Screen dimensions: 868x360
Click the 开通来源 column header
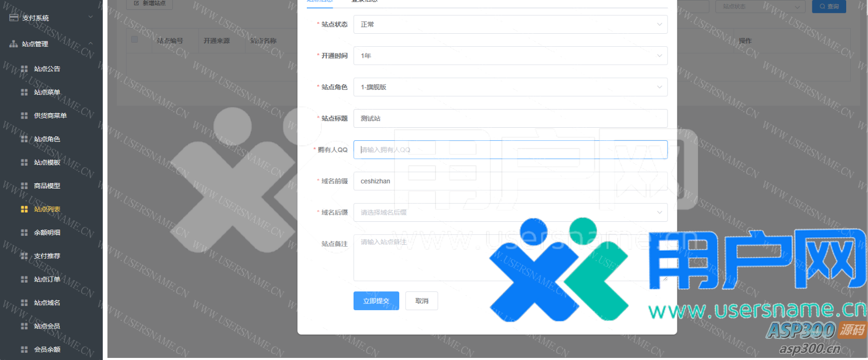216,41
